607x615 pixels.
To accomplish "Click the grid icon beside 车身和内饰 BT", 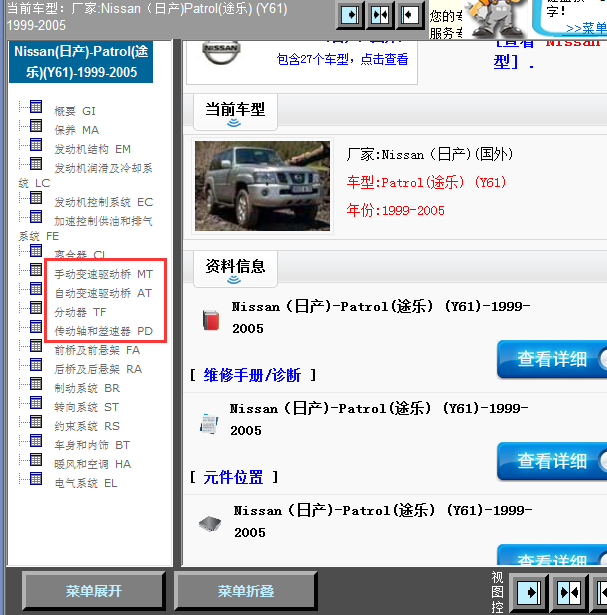I will [x=36, y=441].
